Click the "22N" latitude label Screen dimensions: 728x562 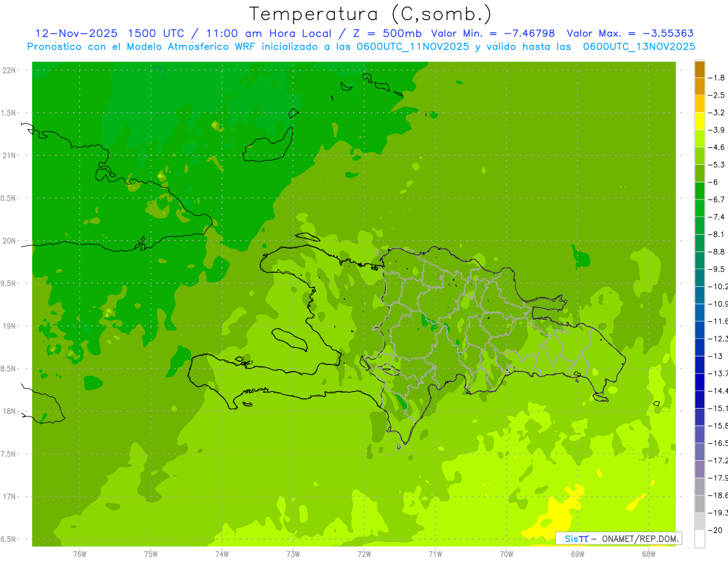[9, 70]
